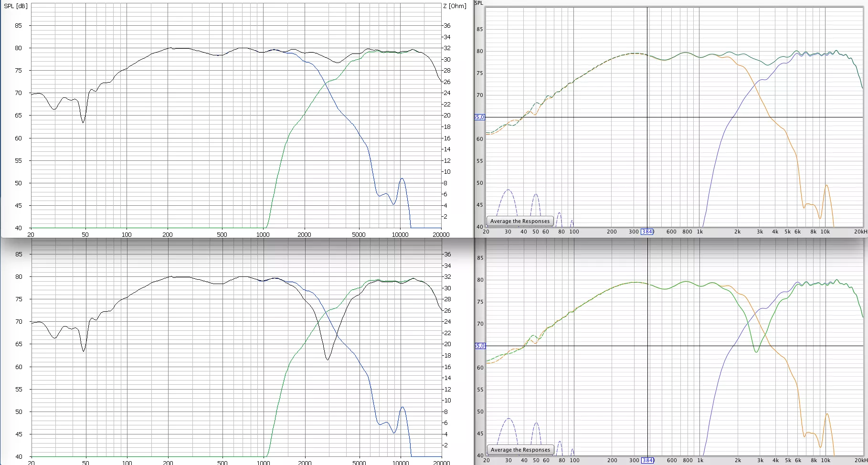Click the SPL [dB] axis title
Image resolution: width=868 pixels, height=465 pixels.
tap(16, 6)
